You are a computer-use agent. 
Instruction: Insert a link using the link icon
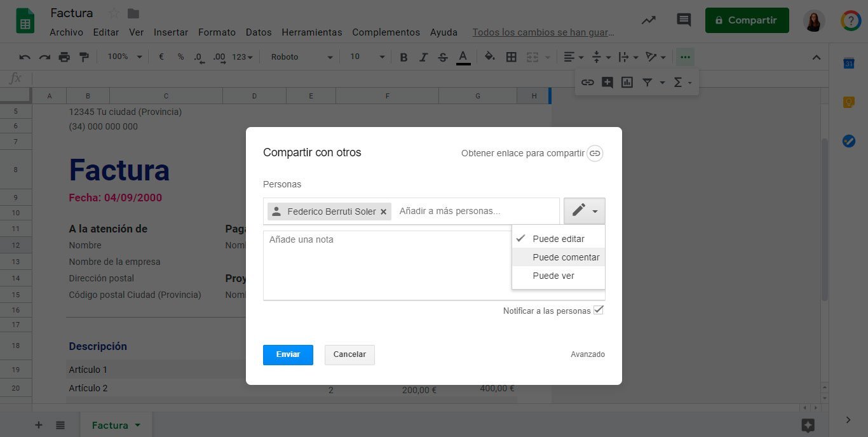click(x=587, y=82)
